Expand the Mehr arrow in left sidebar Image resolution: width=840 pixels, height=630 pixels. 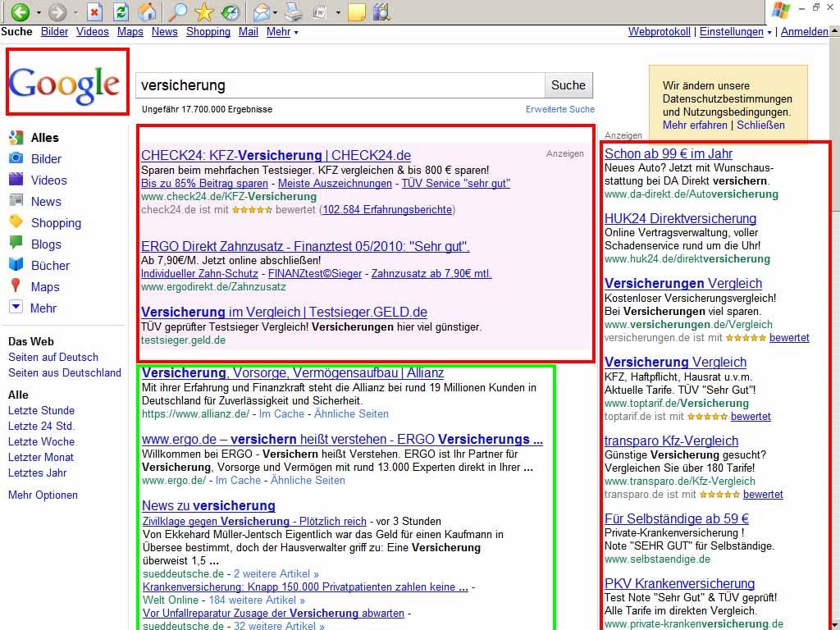pos(16,308)
